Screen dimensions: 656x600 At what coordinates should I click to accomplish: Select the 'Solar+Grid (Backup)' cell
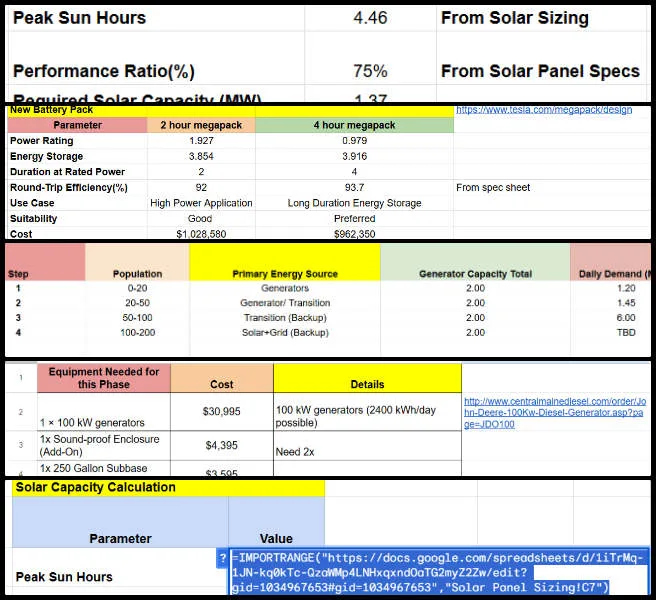(x=285, y=333)
